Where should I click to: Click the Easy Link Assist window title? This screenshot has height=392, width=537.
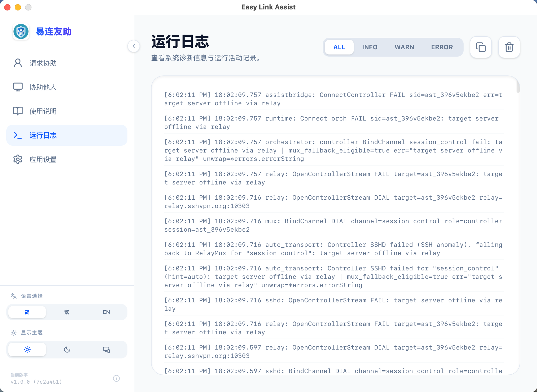[x=268, y=7]
